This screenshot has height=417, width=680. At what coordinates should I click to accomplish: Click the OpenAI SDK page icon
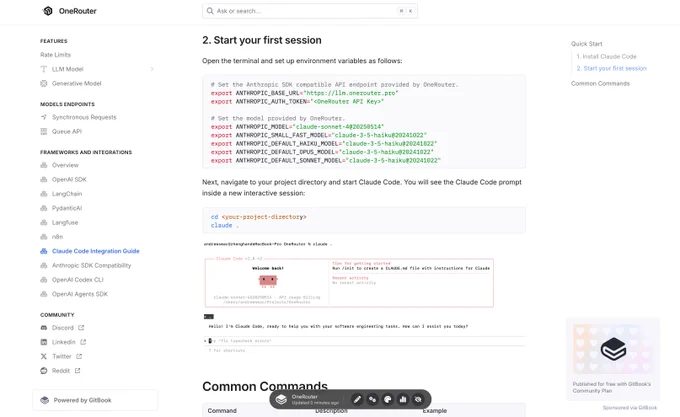(44, 179)
